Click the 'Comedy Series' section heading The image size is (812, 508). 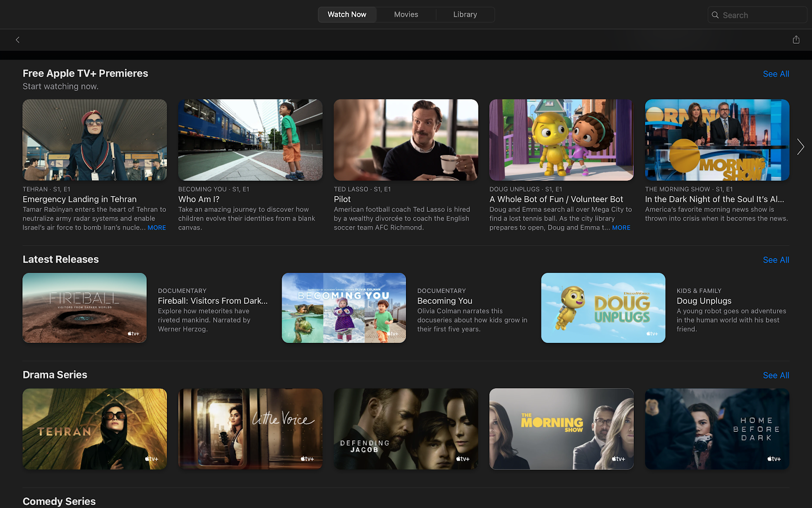point(59,501)
